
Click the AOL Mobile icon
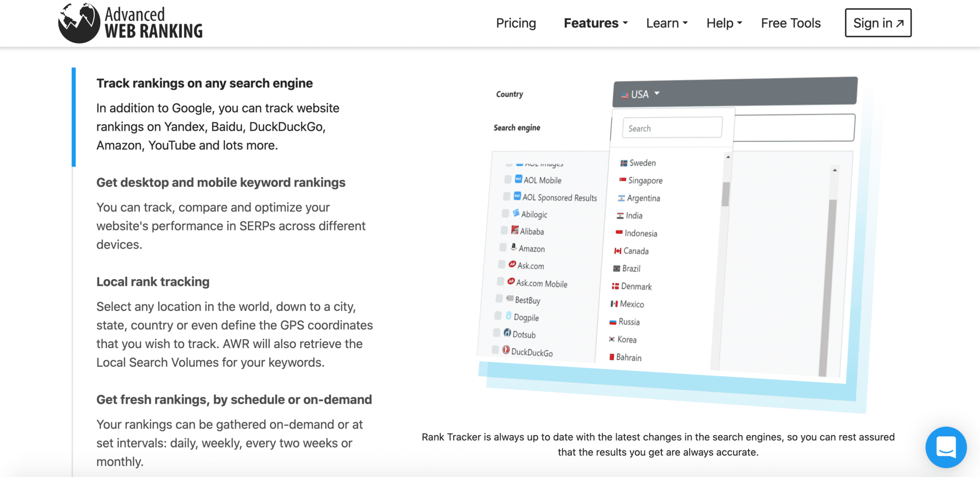(x=518, y=179)
